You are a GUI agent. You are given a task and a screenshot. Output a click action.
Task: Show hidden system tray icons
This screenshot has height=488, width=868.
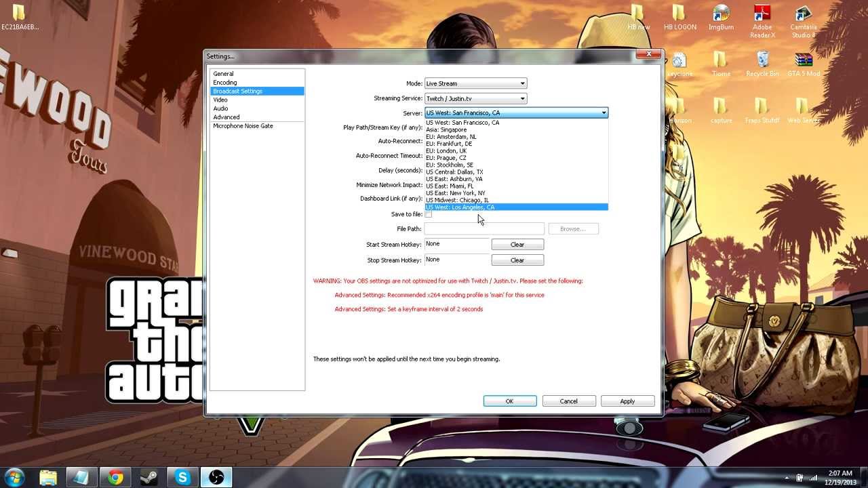787,478
